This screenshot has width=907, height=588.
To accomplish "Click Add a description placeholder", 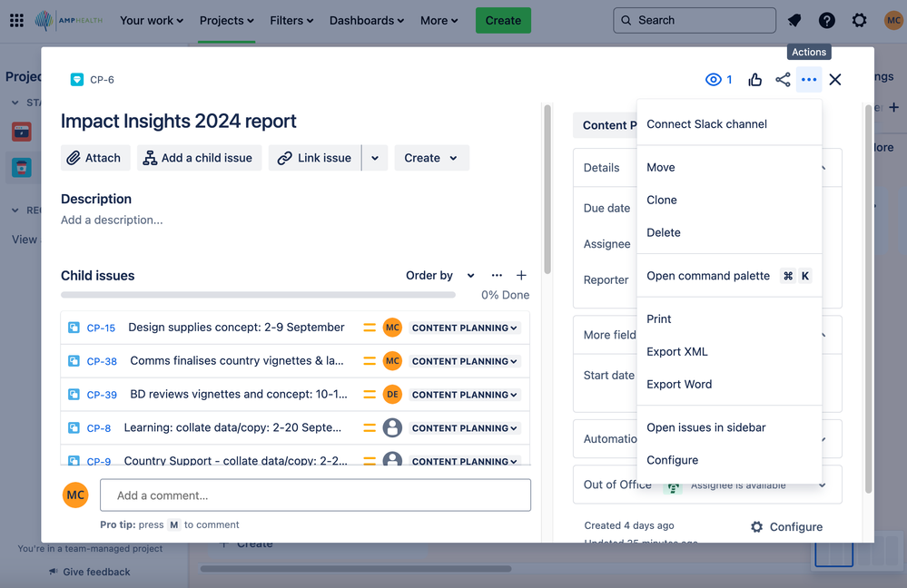I will (112, 220).
